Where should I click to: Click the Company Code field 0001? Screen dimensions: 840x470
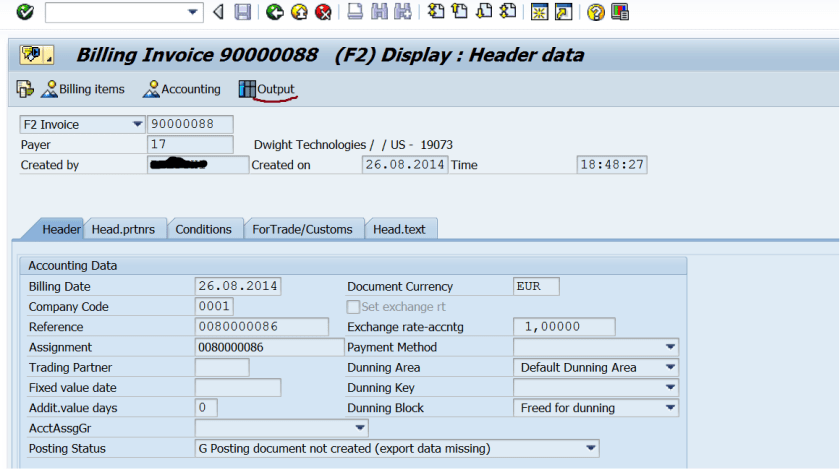pos(214,307)
